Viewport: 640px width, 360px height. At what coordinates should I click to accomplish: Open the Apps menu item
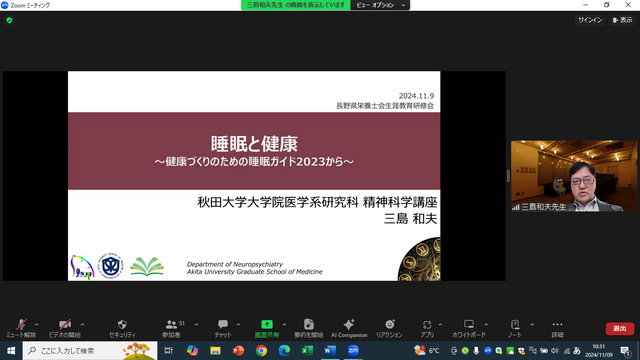[427, 328]
